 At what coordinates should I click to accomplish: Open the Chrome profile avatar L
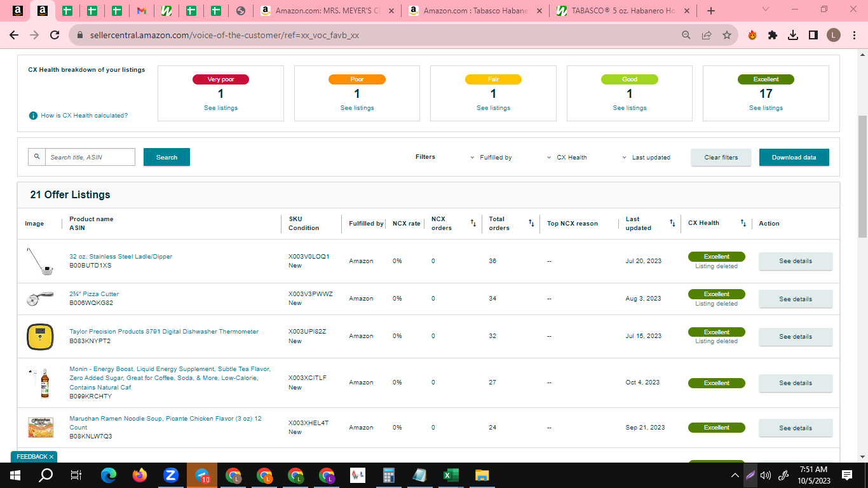click(834, 36)
